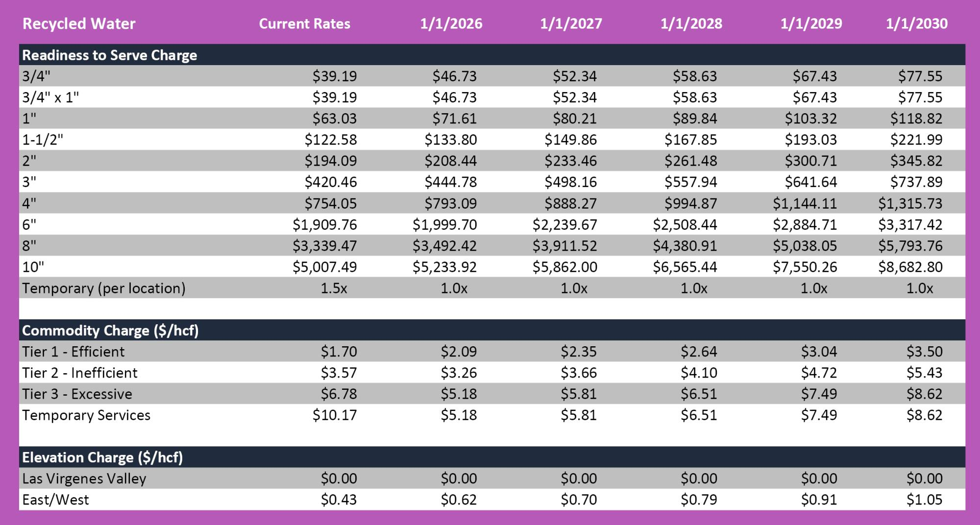Select the 3/4" x 1" meter row label
980x525 pixels.
coord(50,97)
